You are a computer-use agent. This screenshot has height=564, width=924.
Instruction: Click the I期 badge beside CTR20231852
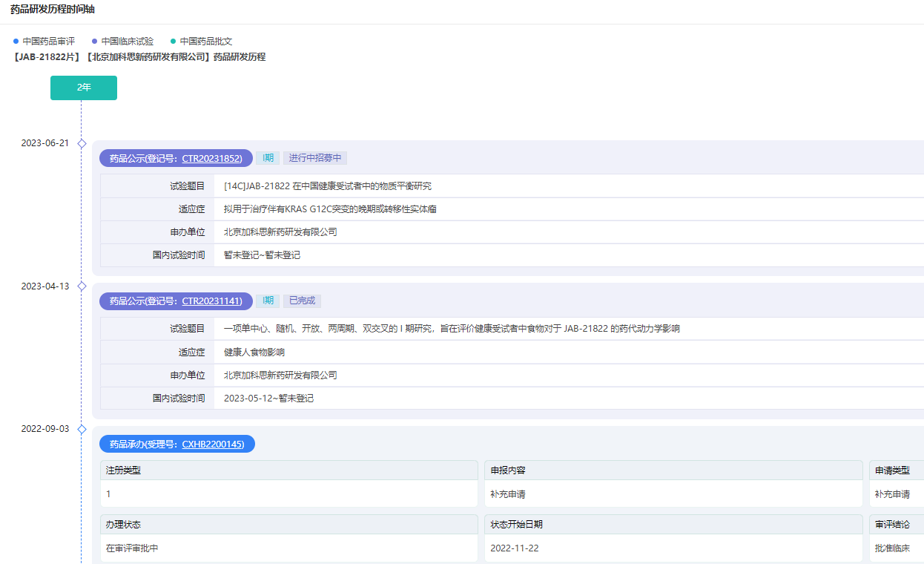(x=268, y=158)
